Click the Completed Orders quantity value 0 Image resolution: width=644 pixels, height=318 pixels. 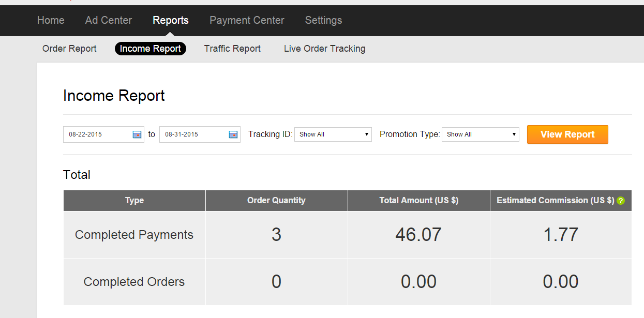pos(277,282)
